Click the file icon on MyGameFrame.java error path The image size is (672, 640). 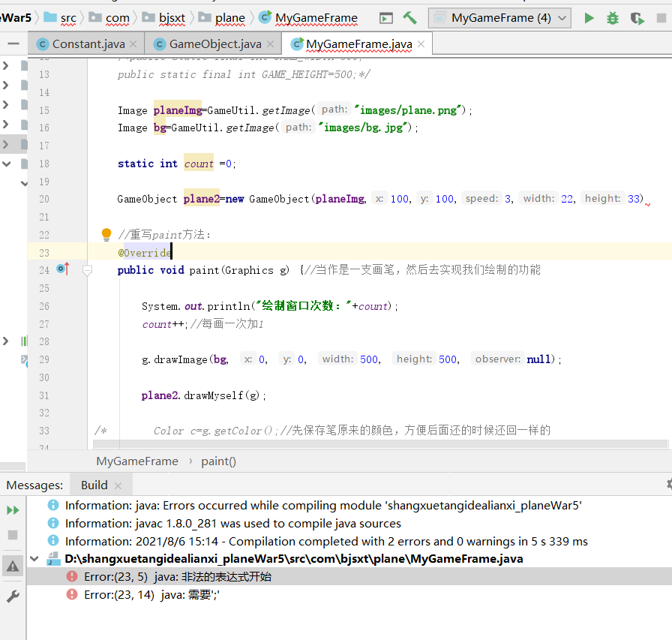53,558
